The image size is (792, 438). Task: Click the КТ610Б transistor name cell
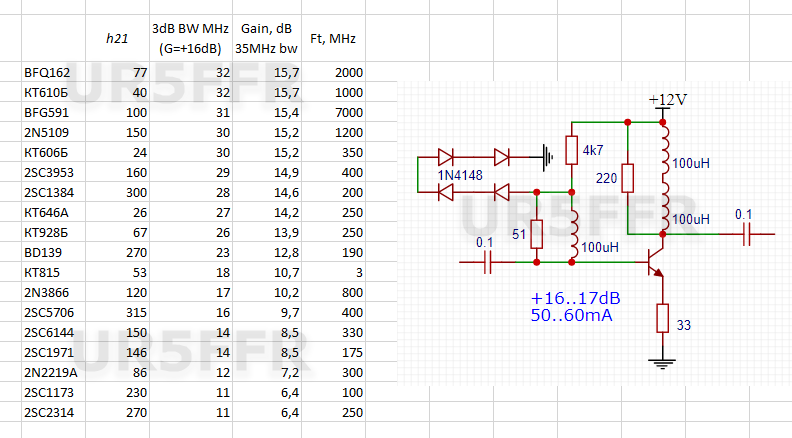[54, 92]
